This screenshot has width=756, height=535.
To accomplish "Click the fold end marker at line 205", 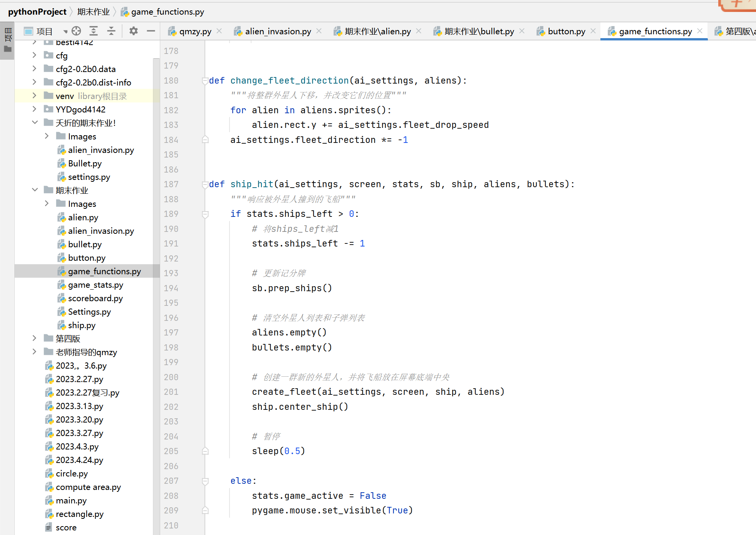I will pyautogui.click(x=205, y=451).
